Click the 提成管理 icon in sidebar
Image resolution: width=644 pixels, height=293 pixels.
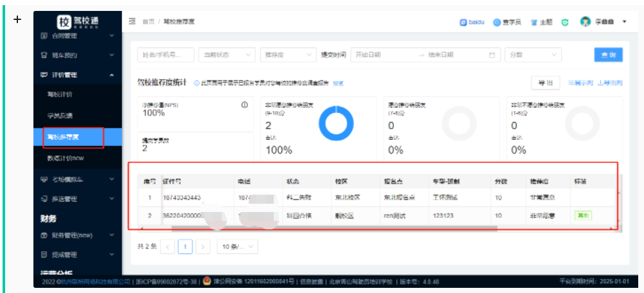pos(44,255)
